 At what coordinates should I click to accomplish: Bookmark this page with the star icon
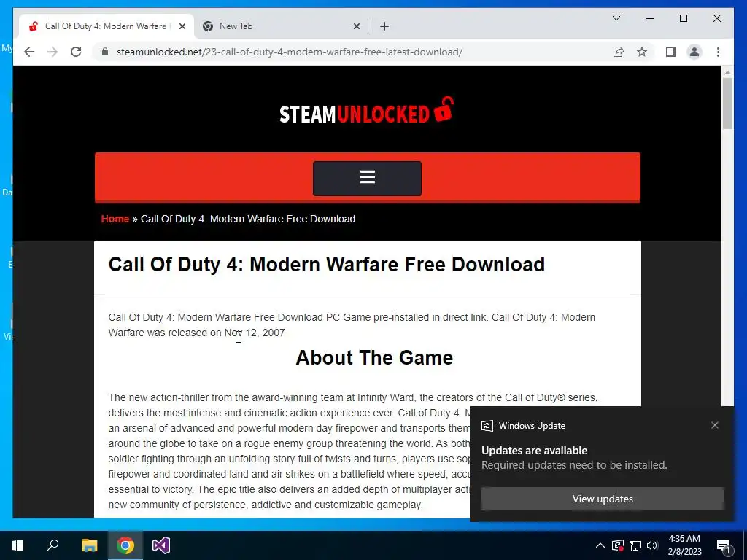point(642,52)
